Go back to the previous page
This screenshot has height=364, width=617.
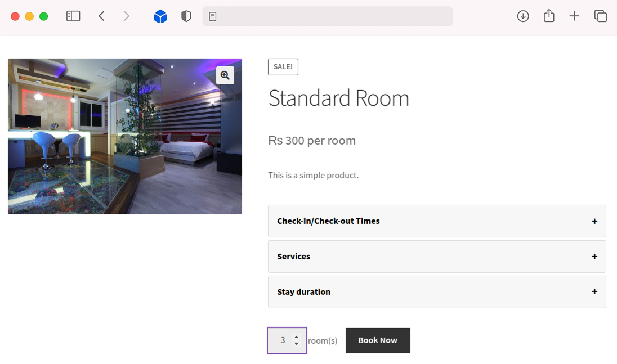click(x=102, y=16)
